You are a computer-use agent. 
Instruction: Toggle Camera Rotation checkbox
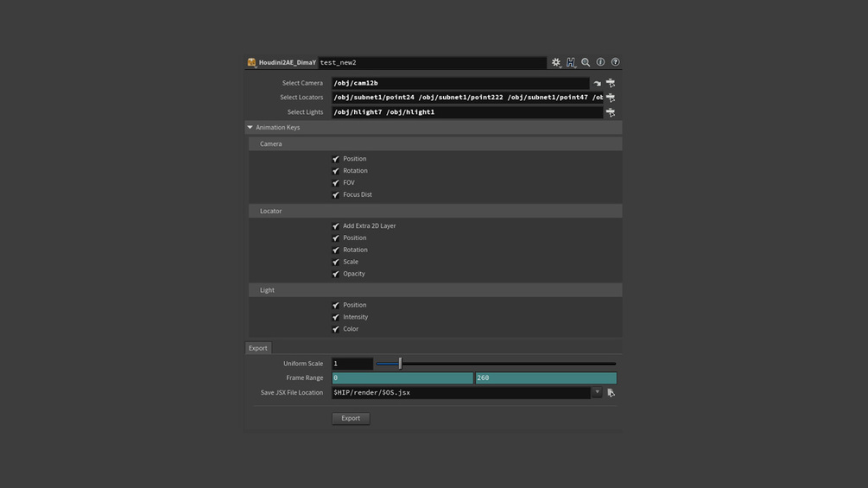tap(335, 171)
